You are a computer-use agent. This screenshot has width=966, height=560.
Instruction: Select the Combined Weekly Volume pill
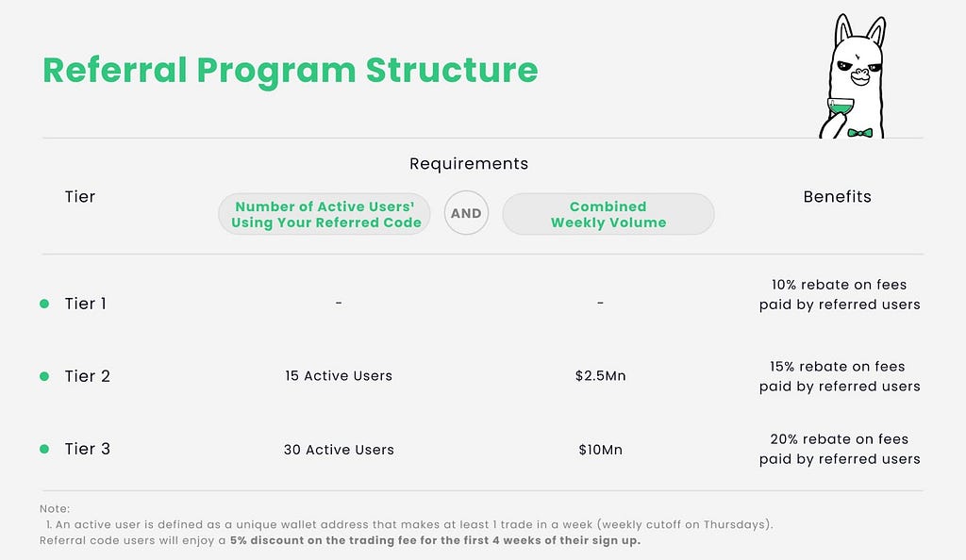(608, 214)
